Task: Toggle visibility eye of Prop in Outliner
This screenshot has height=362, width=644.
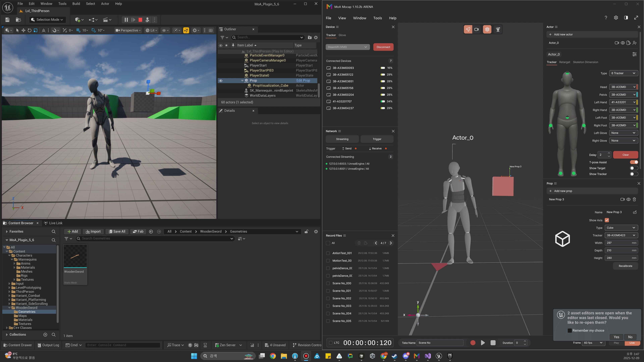Action: pyautogui.click(x=221, y=80)
